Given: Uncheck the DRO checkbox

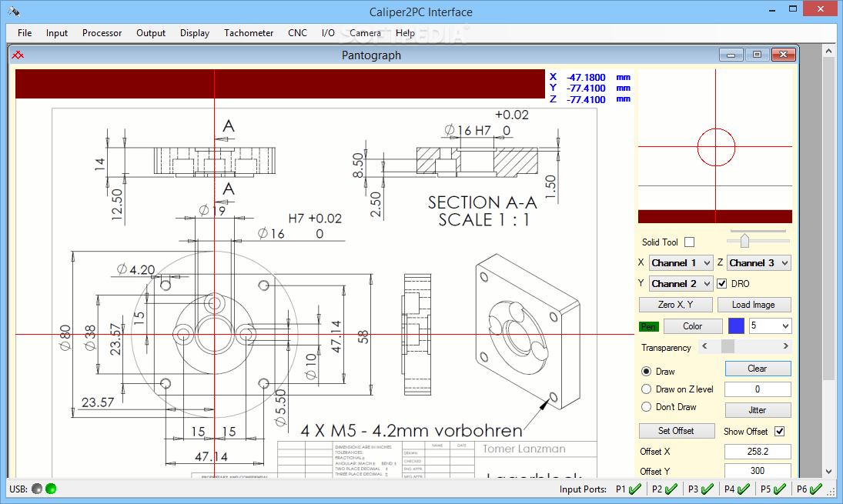Looking at the screenshot, I should (x=722, y=284).
